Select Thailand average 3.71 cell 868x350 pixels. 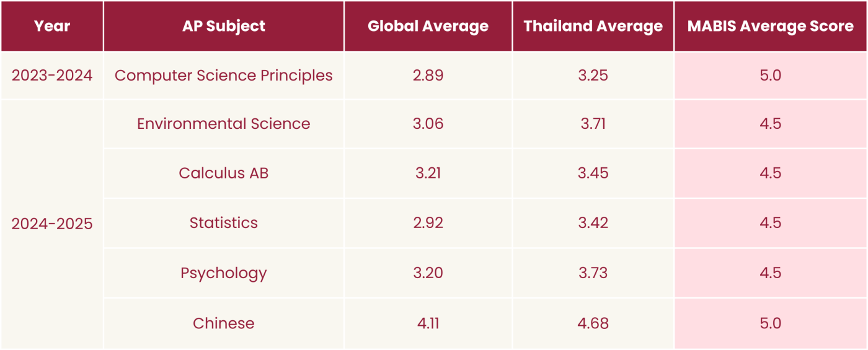coord(593,124)
